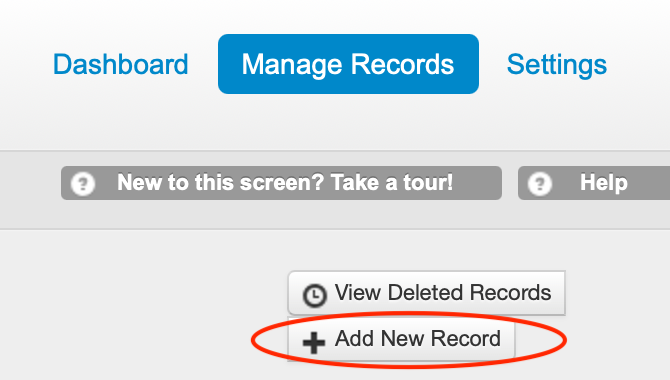
Task: Create a record using the circled button
Action: coord(401,339)
